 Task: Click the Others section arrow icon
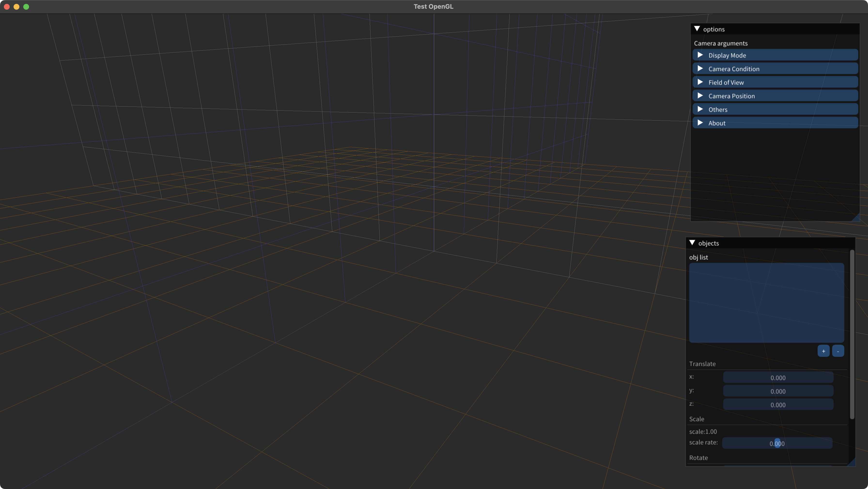pyautogui.click(x=700, y=109)
